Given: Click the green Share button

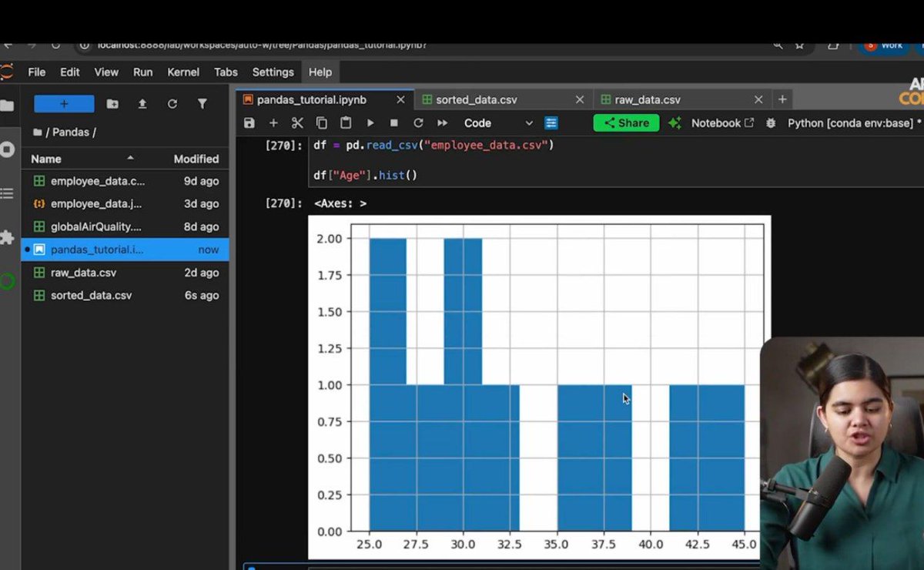Looking at the screenshot, I should coord(626,123).
